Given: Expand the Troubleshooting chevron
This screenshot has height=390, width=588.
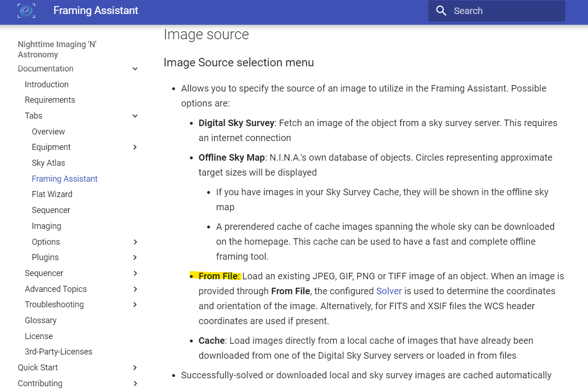Looking at the screenshot, I should point(135,305).
